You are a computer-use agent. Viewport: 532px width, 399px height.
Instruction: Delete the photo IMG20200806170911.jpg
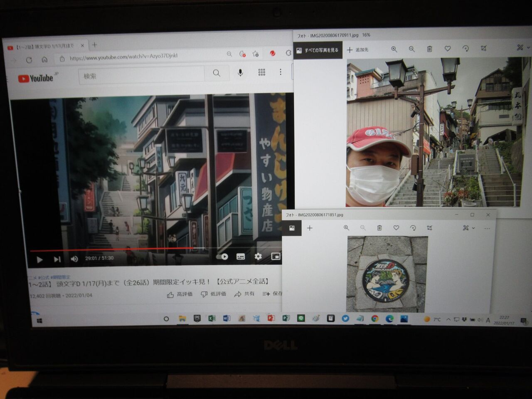point(430,49)
